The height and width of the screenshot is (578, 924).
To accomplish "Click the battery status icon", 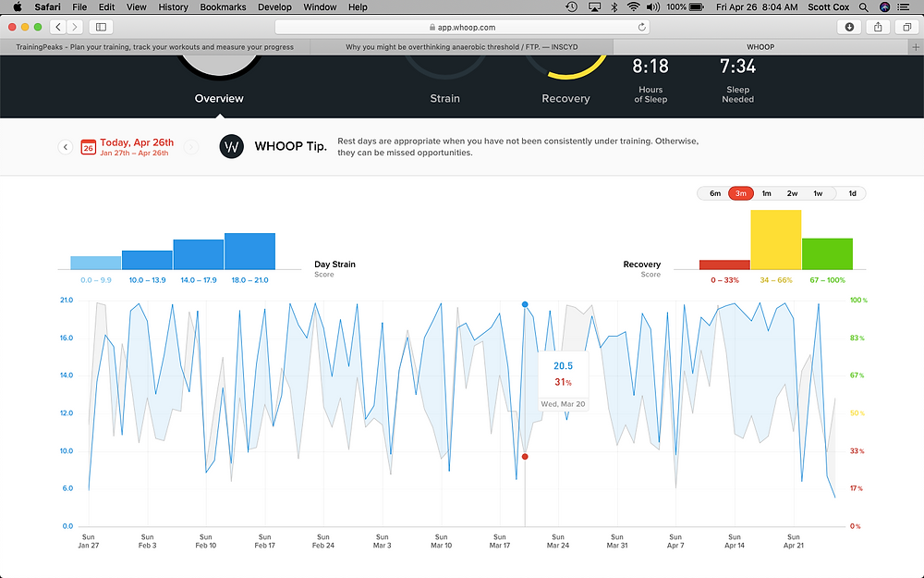I will tap(697, 7).
